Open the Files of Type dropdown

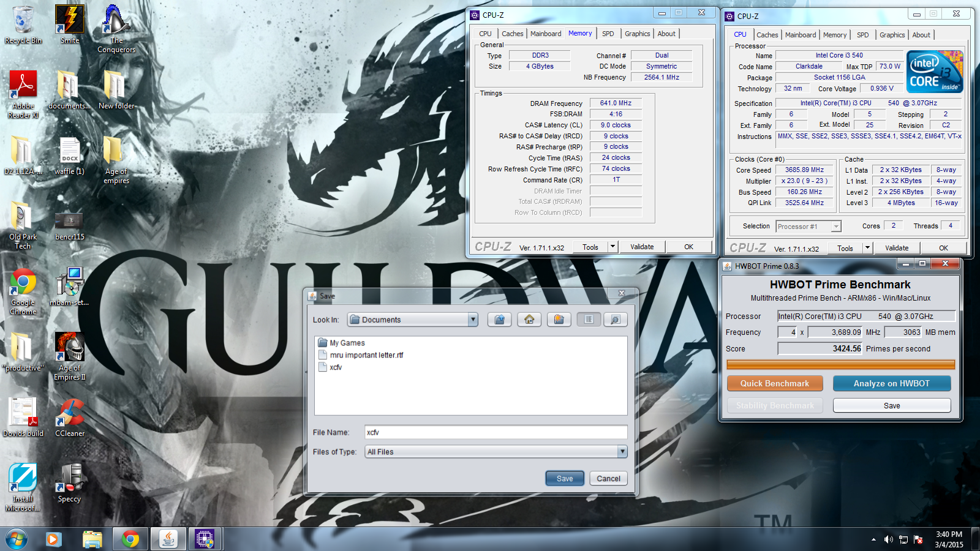(x=496, y=452)
